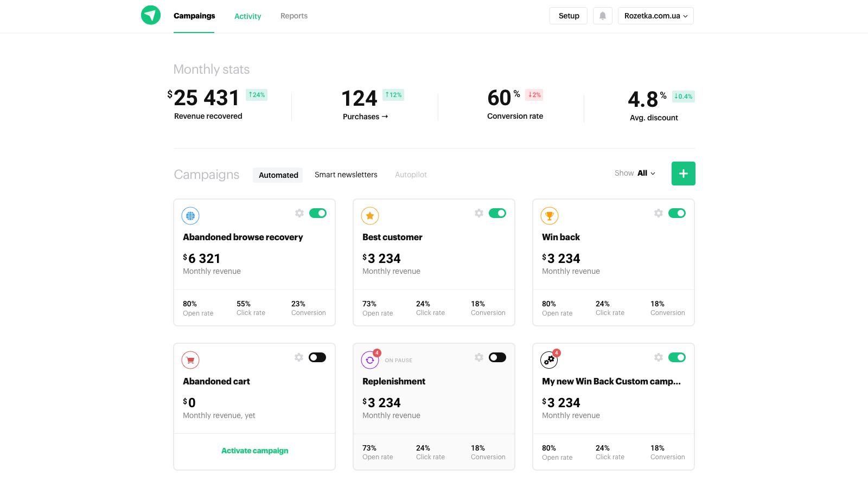Select the Smart newsletters tab
Screen dimensions: 868x488
pos(346,175)
